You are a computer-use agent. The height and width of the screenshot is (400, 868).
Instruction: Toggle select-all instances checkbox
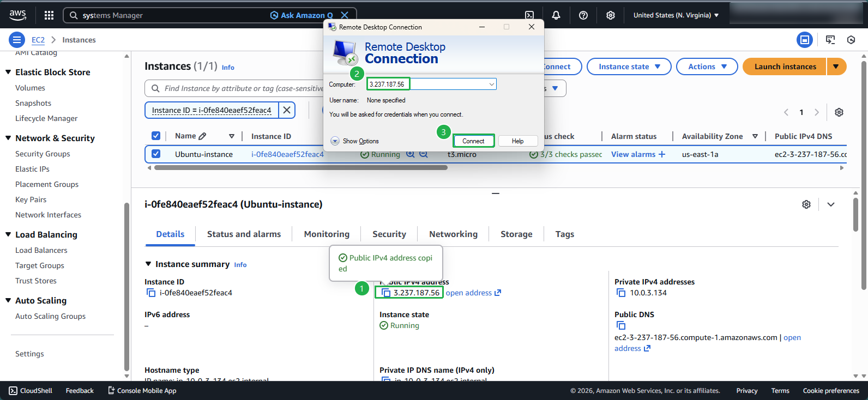(156, 136)
